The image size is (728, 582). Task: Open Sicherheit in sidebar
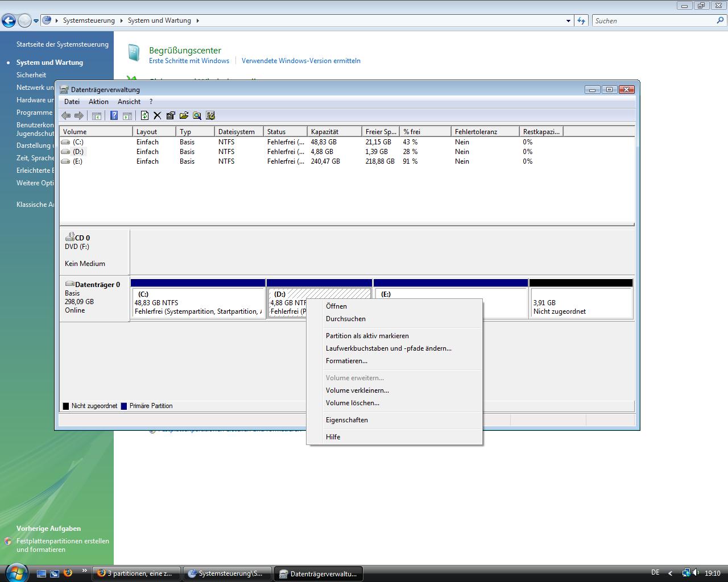click(x=31, y=75)
